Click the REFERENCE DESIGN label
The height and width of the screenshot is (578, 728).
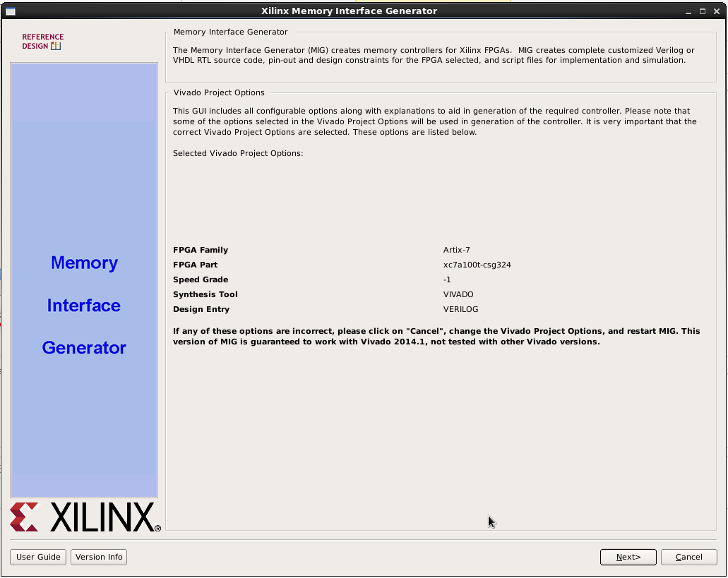[x=43, y=40]
